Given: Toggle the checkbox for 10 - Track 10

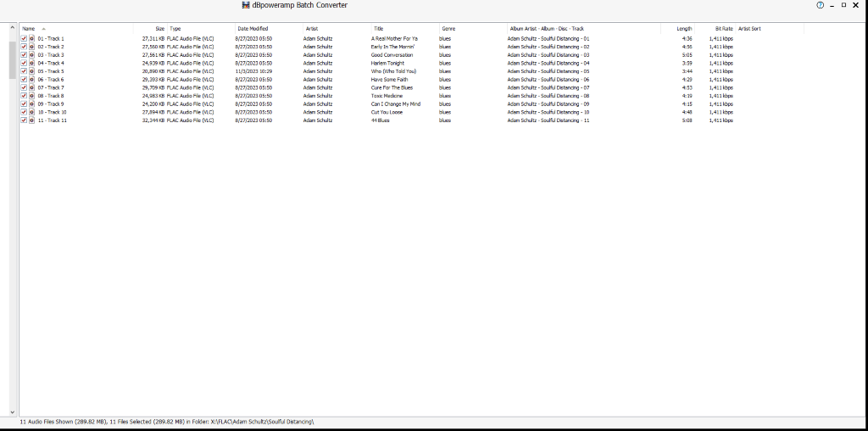Looking at the screenshot, I should pyautogui.click(x=24, y=112).
